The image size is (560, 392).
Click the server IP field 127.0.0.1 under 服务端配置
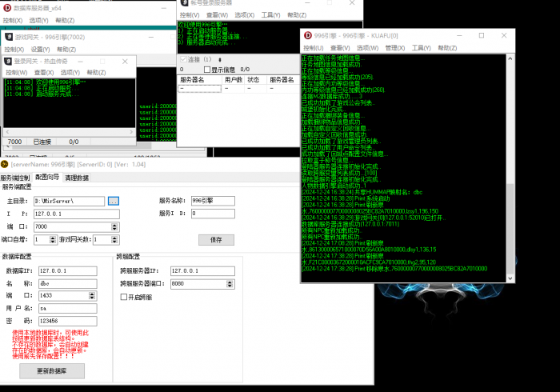tap(77, 214)
